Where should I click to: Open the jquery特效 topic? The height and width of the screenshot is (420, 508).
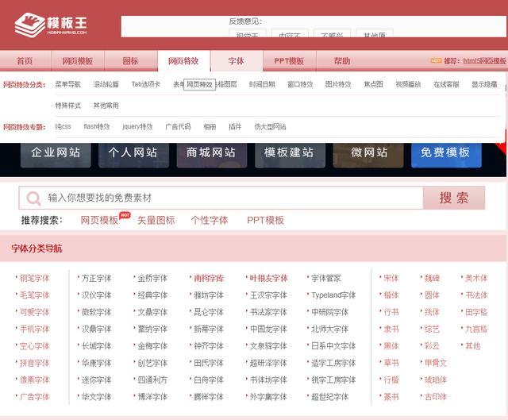pos(137,127)
